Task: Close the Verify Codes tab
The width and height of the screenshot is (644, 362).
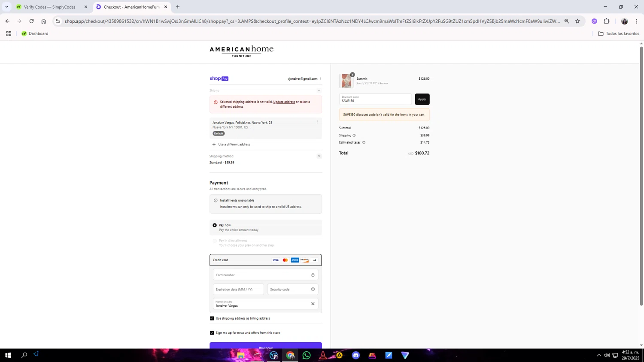Action: (x=86, y=7)
